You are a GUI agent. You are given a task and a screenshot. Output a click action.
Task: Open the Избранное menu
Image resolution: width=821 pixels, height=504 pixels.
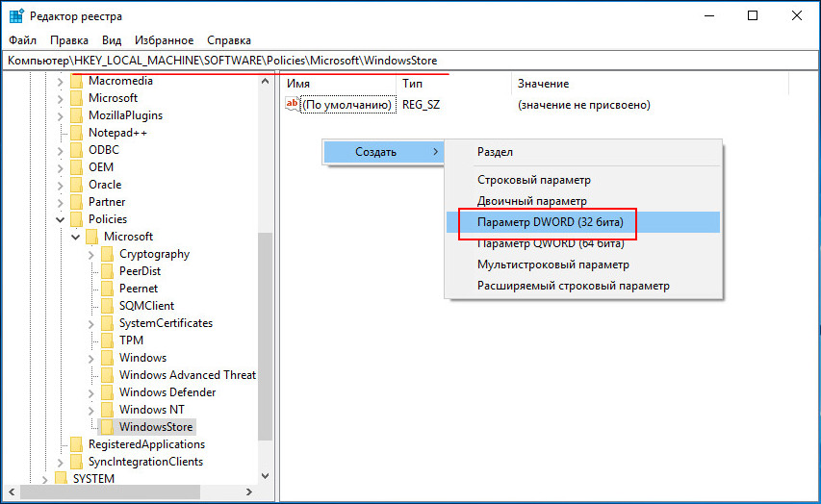click(x=164, y=40)
